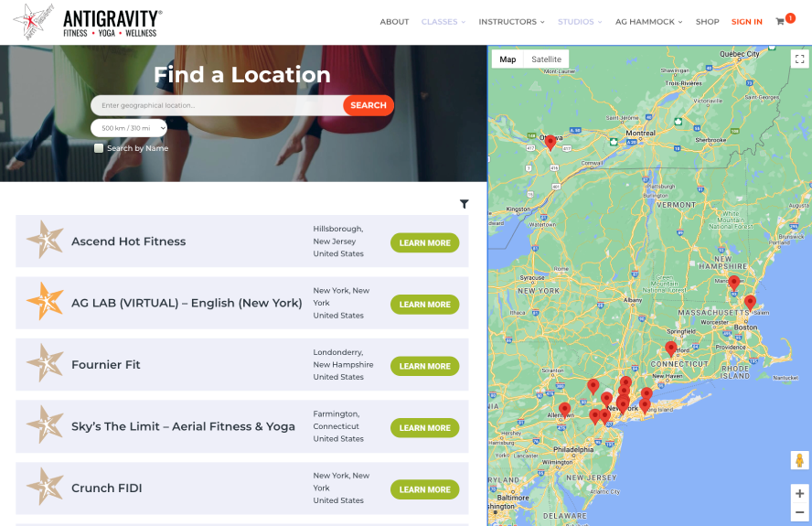812x526 pixels.
Task: Zoom in on the map
Action: [799, 493]
